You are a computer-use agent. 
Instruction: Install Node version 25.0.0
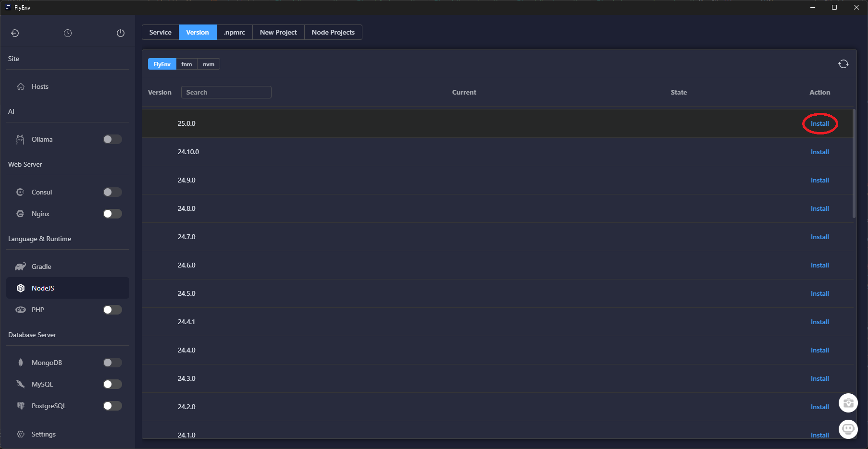pyautogui.click(x=819, y=123)
